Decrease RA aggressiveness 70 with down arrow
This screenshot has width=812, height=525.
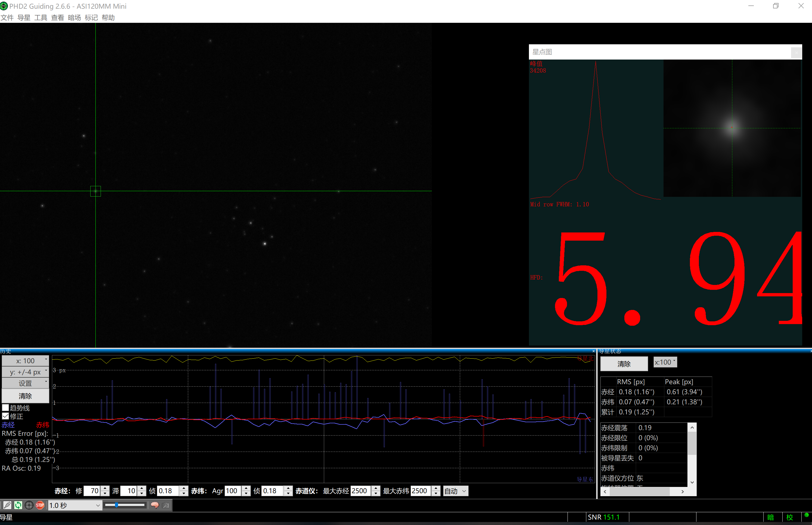[105, 494]
